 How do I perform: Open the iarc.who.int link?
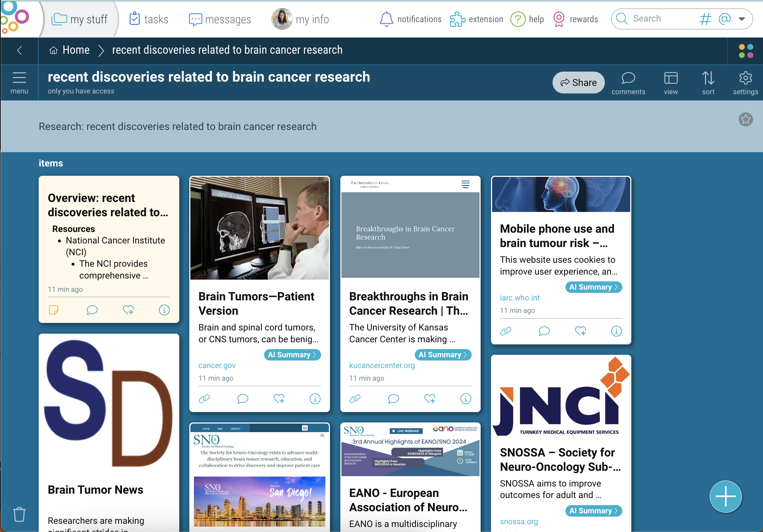point(520,298)
